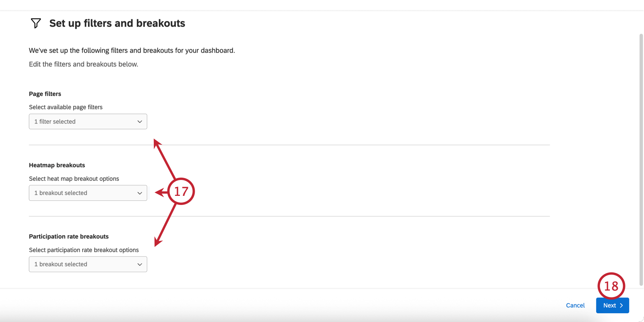This screenshot has height=322, width=644.
Task: Click the down-arrow on the '1 filter selected' field
Action: click(x=140, y=121)
